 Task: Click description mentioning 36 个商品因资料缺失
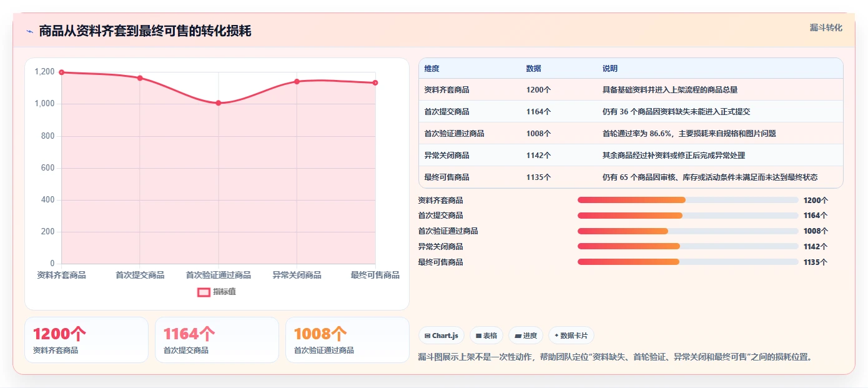tap(676, 112)
